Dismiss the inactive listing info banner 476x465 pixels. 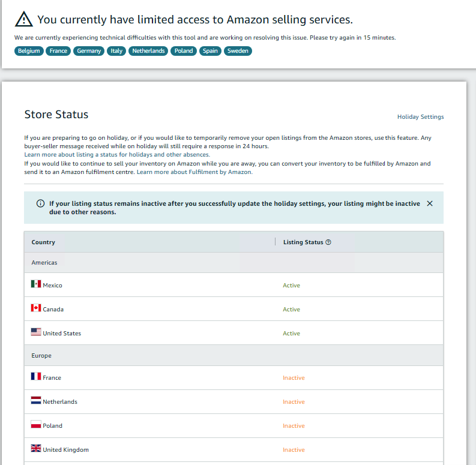click(x=430, y=203)
